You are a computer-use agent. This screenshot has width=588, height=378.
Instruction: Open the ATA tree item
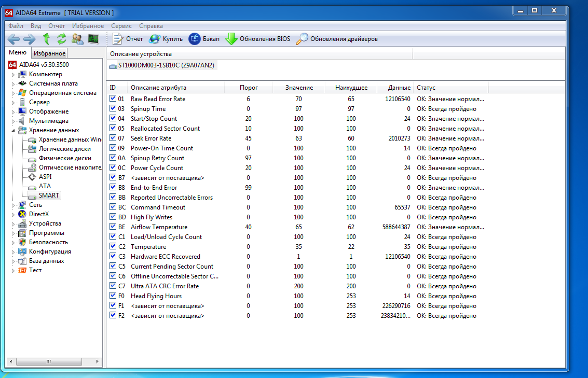pos(45,186)
